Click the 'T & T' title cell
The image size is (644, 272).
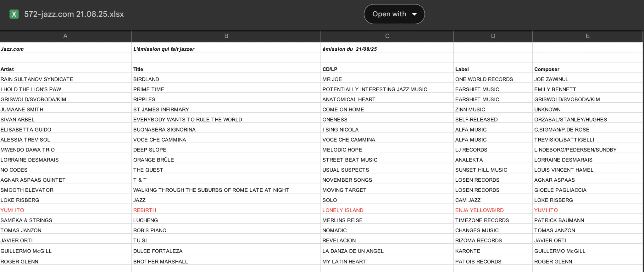226,178
